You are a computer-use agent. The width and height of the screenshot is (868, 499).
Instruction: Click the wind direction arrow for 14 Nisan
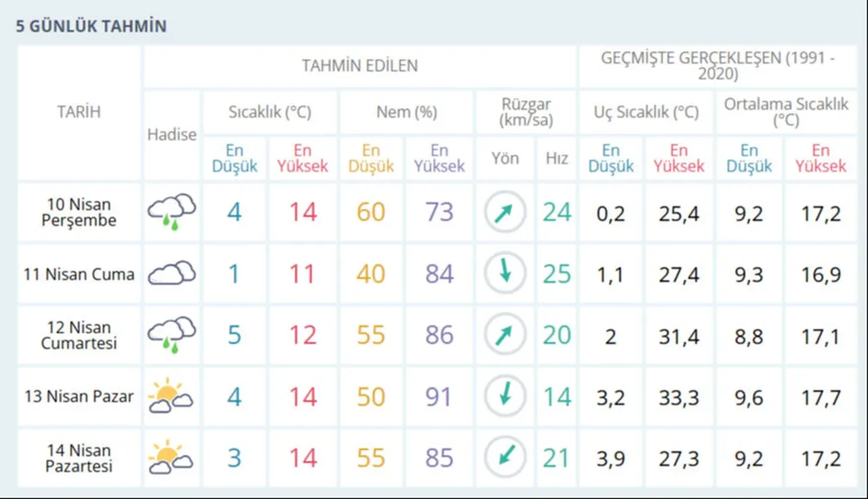click(x=505, y=457)
